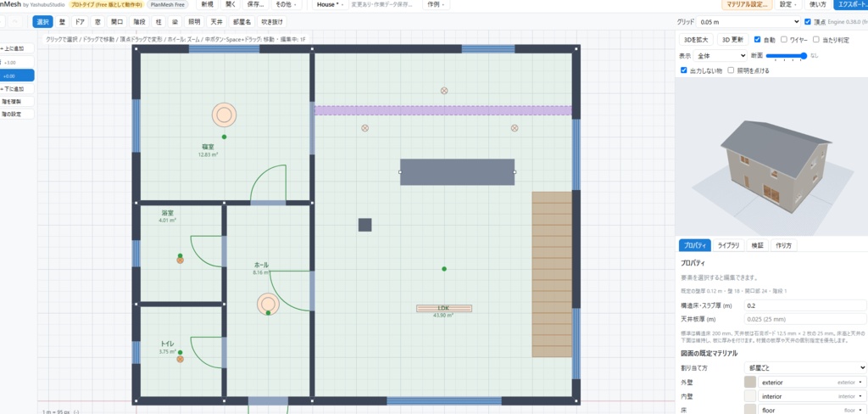Click the 上に追加 add floor above button
This screenshot has width=868, height=414.
(16, 48)
